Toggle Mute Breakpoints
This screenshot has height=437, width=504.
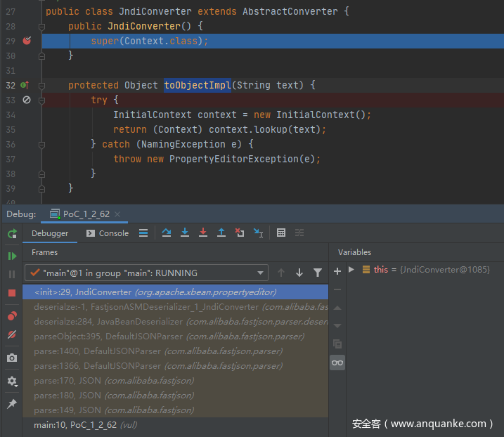12,335
